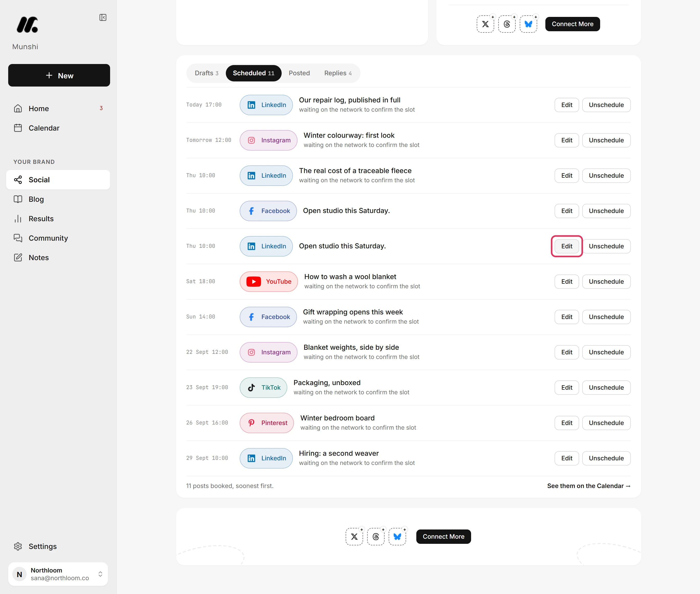Viewport: 700px width, 594px height.
Task: Click 'Tomorrow 12:00' schedule time
Action: (208, 140)
